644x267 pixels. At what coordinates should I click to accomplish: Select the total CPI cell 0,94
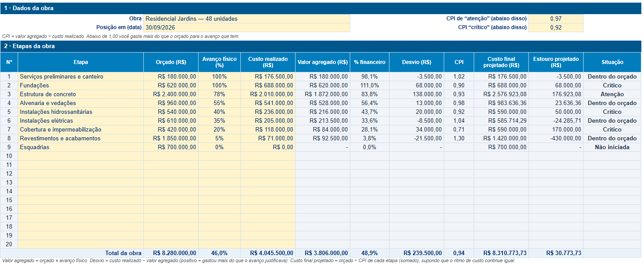point(459,253)
